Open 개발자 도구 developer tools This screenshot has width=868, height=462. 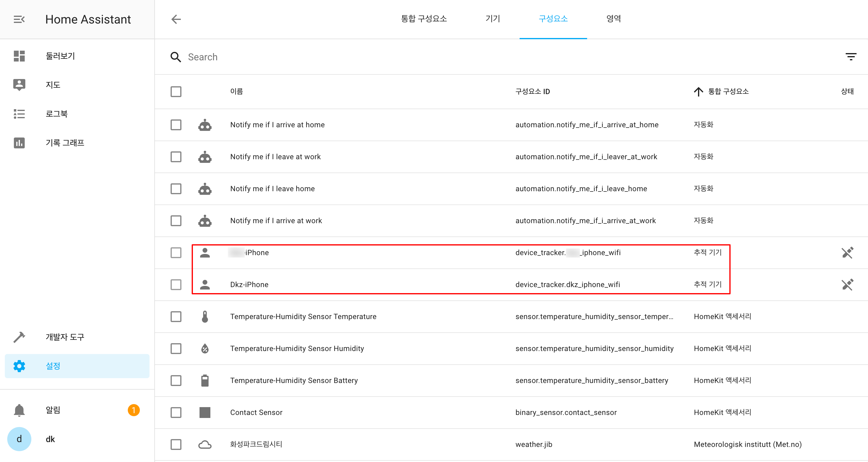coord(65,337)
